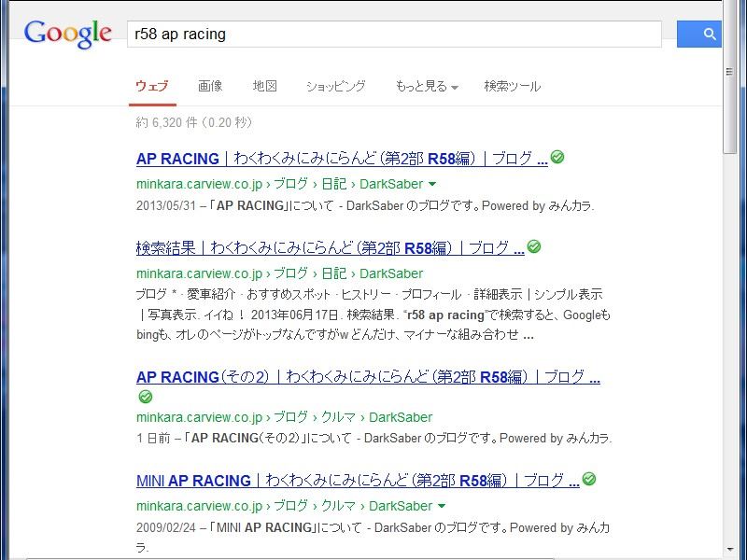The image size is (747, 560).
Task: Select the ウェブ tab
Action: coord(152,86)
